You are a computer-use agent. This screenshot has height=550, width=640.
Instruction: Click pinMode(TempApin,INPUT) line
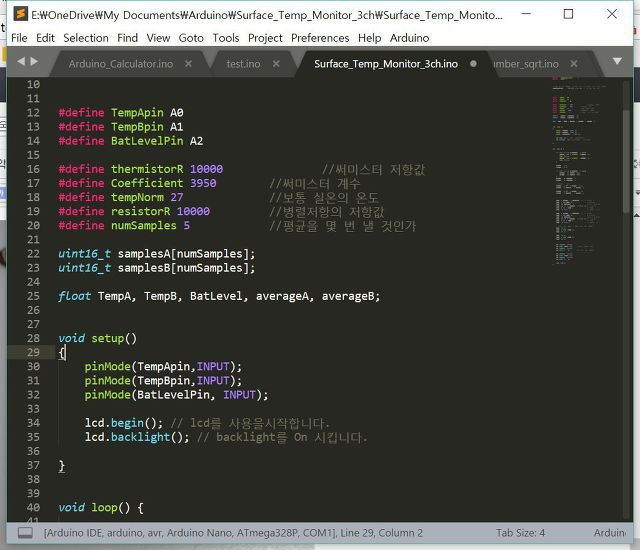(x=163, y=366)
